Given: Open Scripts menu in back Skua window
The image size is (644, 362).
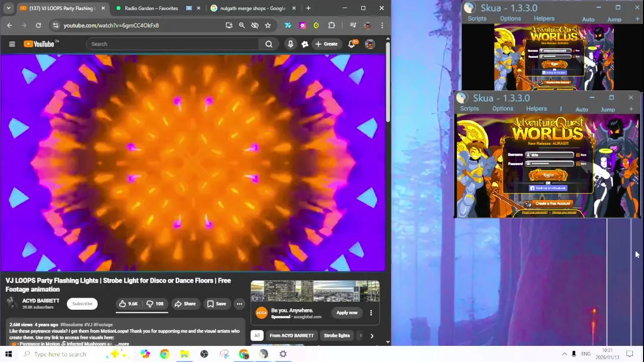Looking at the screenshot, I should 477,19.
